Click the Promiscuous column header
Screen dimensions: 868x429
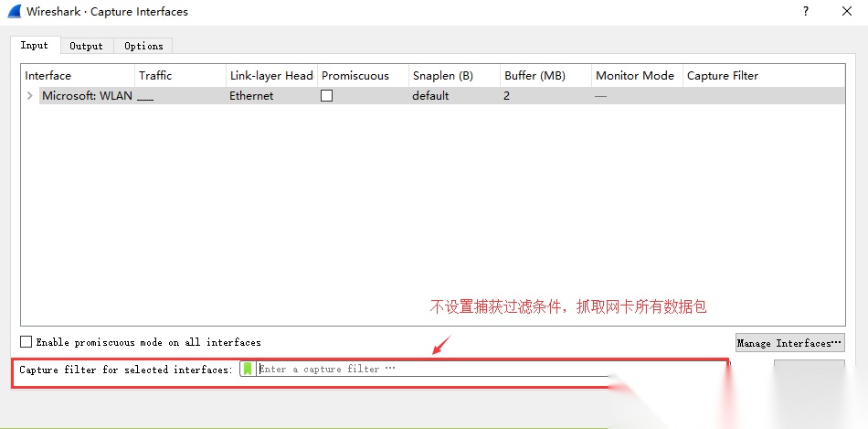click(x=363, y=76)
